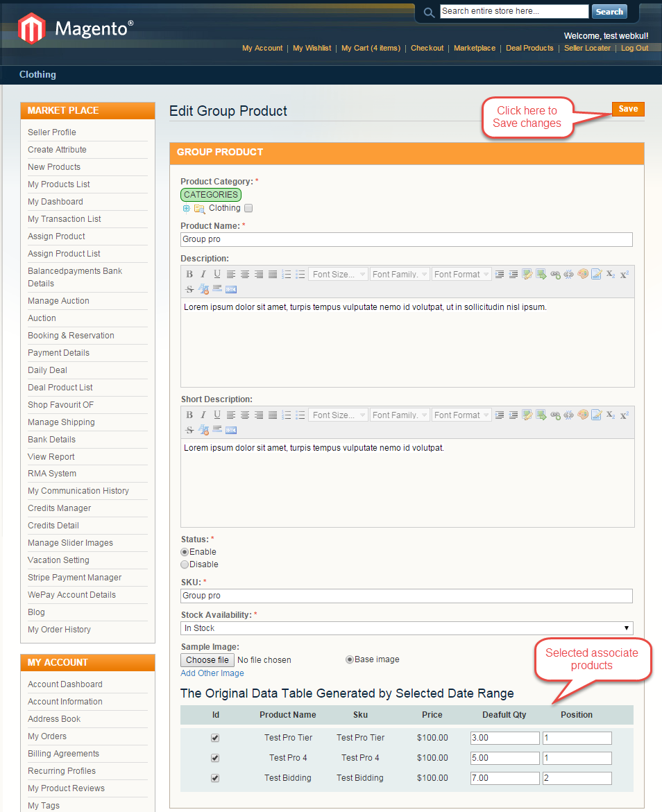This screenshot has height=812, width=662.
Task: Expand the Clothing category tree node
Action: (186, 209)
